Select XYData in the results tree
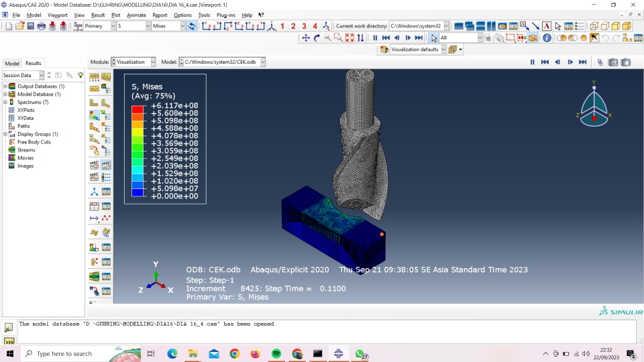This screenshot has width=644, height=362. coord(25,118)
